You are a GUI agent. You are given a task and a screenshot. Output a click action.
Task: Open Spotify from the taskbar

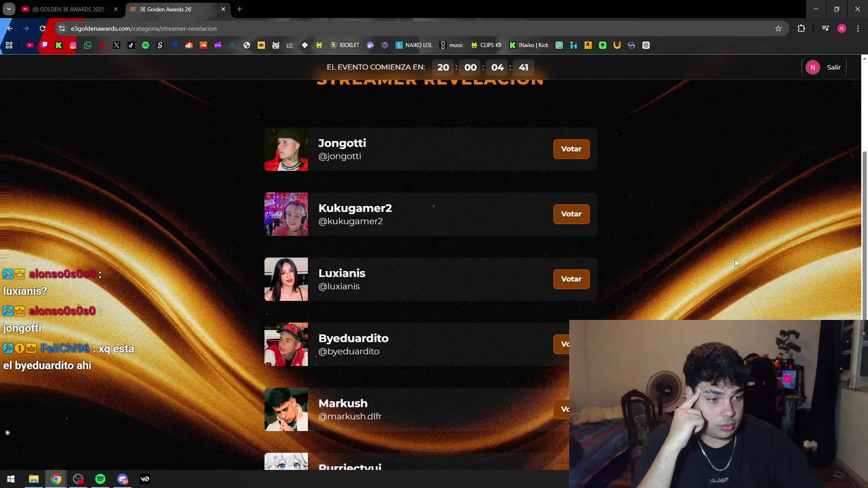[x=100, y=479]
